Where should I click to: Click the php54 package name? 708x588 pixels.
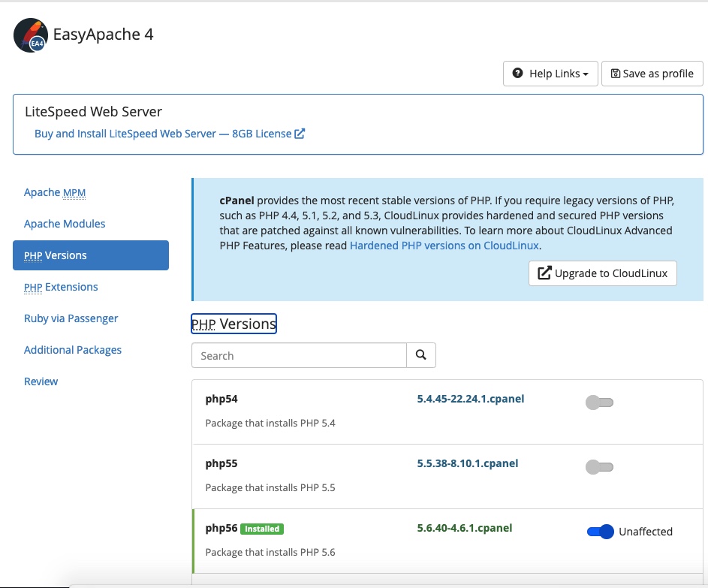point(221,399)
